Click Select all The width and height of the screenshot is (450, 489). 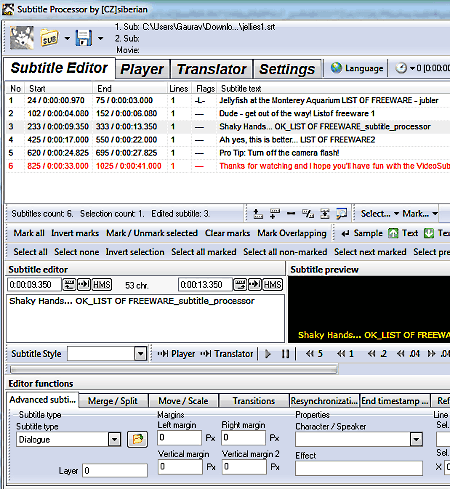[x=30, y=252]
